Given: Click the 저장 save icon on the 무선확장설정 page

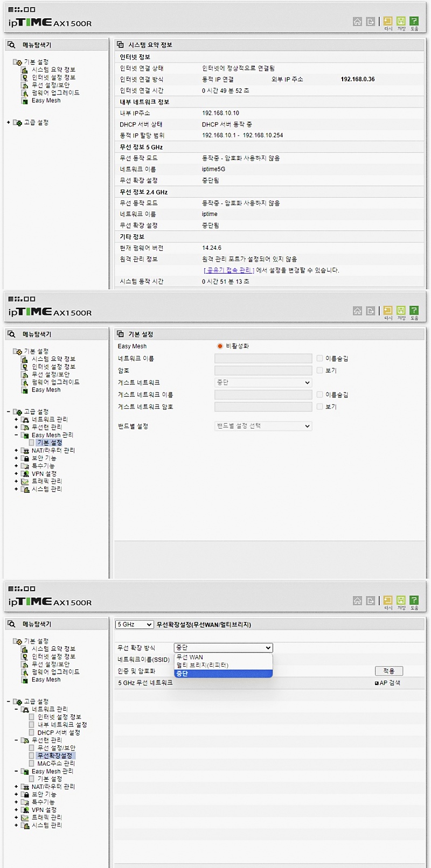Looking at the screenshot, I should point(401,600).
